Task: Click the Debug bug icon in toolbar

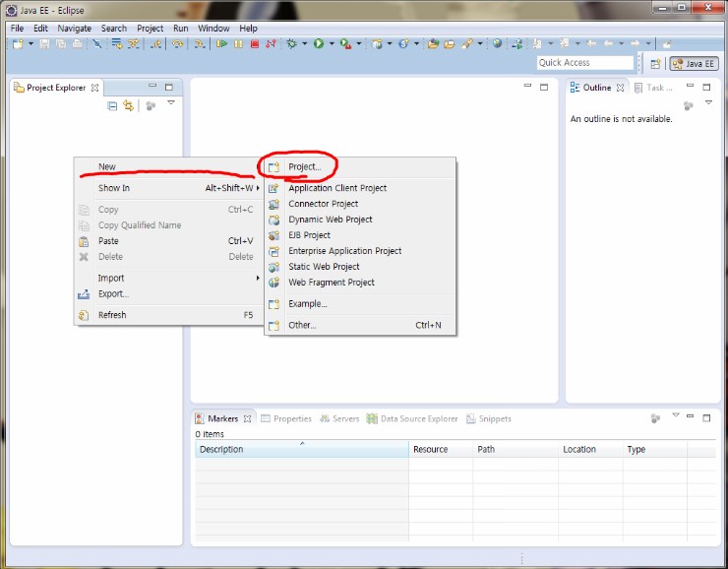Action: click(291, 44)
